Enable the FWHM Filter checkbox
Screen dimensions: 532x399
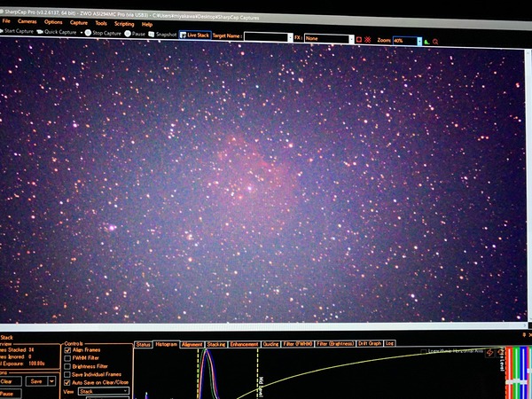tap(67, 358)
